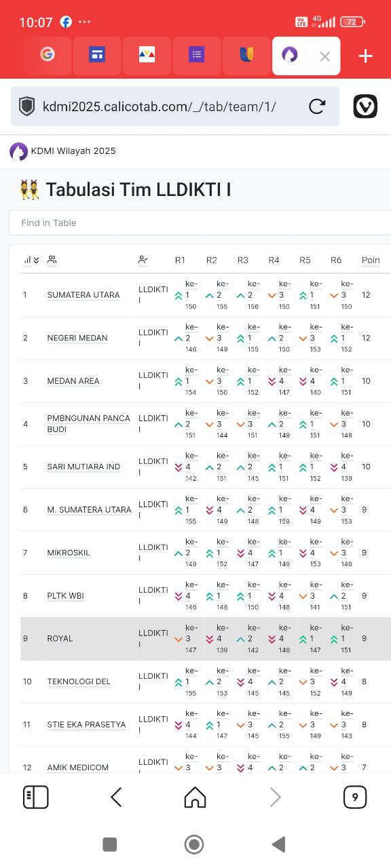Reload the page with the refresh icon

coord(316,106)
